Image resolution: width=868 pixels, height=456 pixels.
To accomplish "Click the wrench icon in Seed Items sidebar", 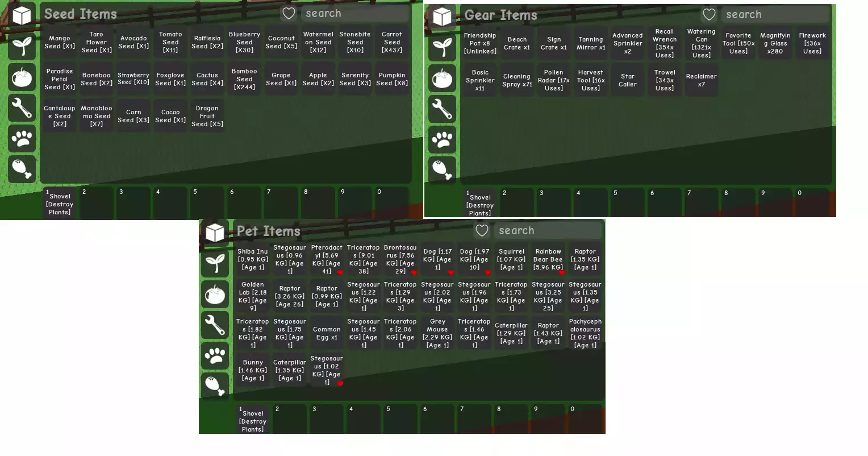I will click(22, 107).
